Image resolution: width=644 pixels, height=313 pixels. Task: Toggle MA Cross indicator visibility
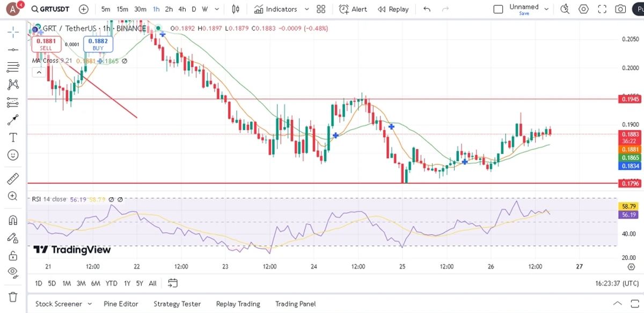(125, 61)
